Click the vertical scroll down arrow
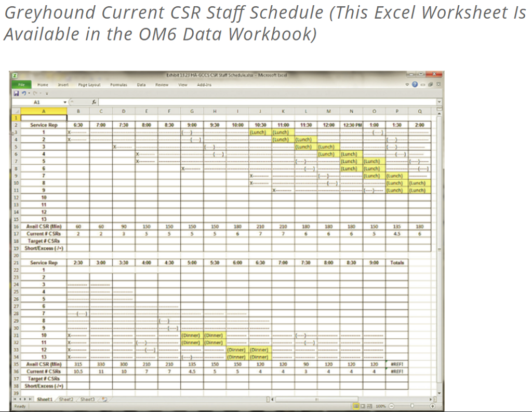The width and height of the screenshot is (532, 412). [x=439, y=393]
